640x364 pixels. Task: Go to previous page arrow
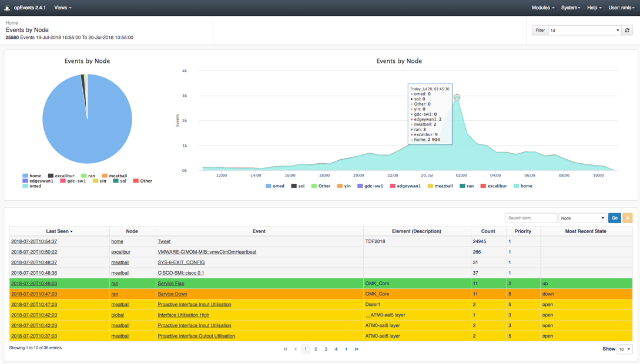tap(296, 349)
